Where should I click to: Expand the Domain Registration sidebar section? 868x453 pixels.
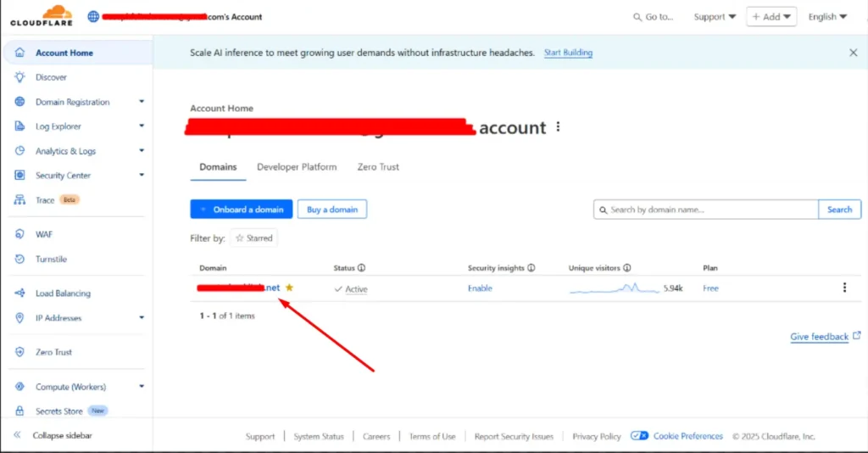point(141,102)
